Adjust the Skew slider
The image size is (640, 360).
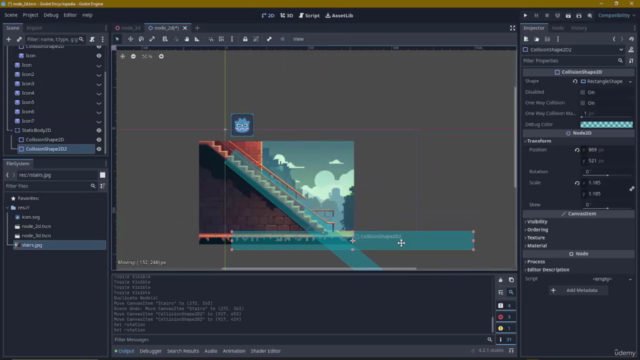[x=607, y=208]
